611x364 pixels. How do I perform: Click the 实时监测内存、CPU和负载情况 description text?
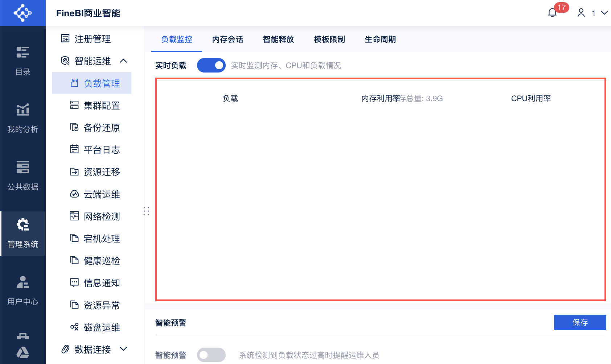click(x=286, y=65)
